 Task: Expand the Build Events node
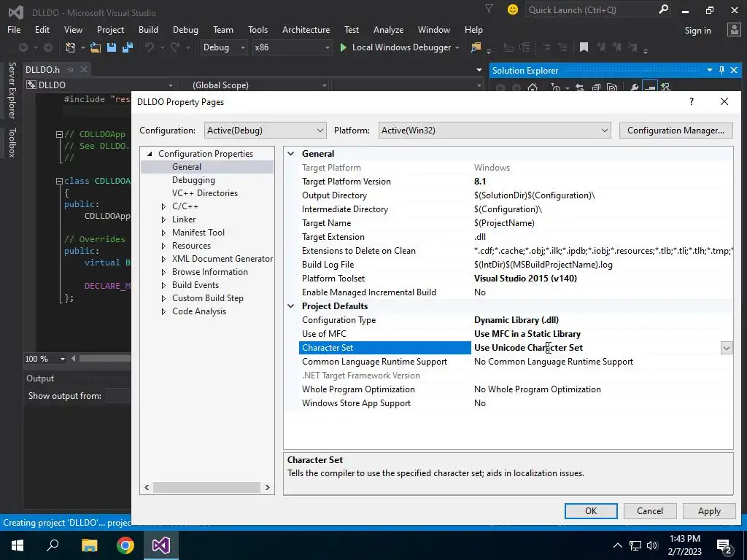[x=163, y=285]
